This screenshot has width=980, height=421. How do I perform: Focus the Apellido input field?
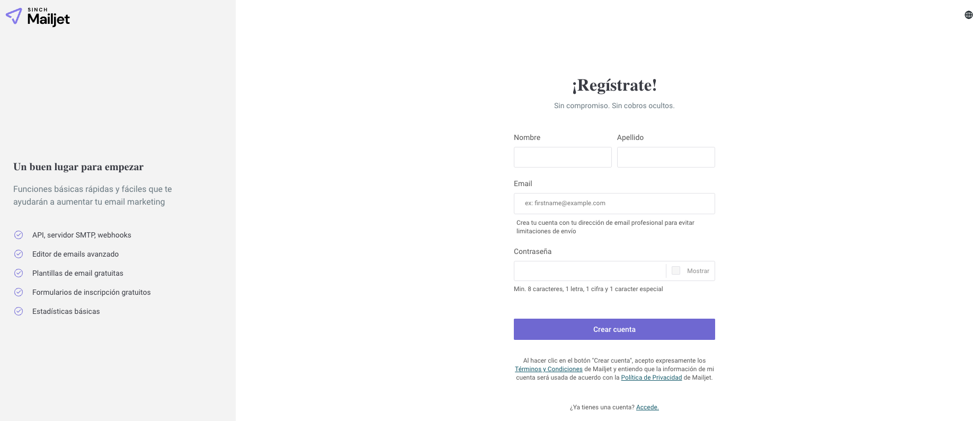[x=666, y=157]
